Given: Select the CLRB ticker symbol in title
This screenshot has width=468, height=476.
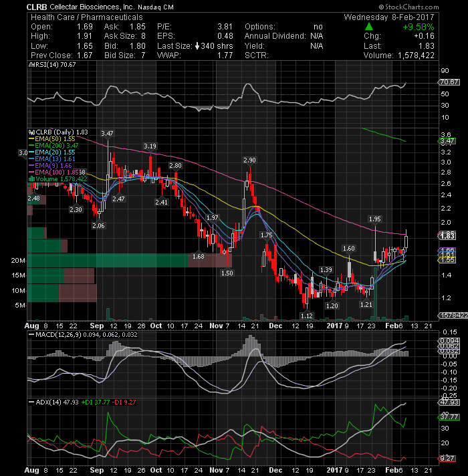Looking at the screenshot, I should (x=37, y=7).
